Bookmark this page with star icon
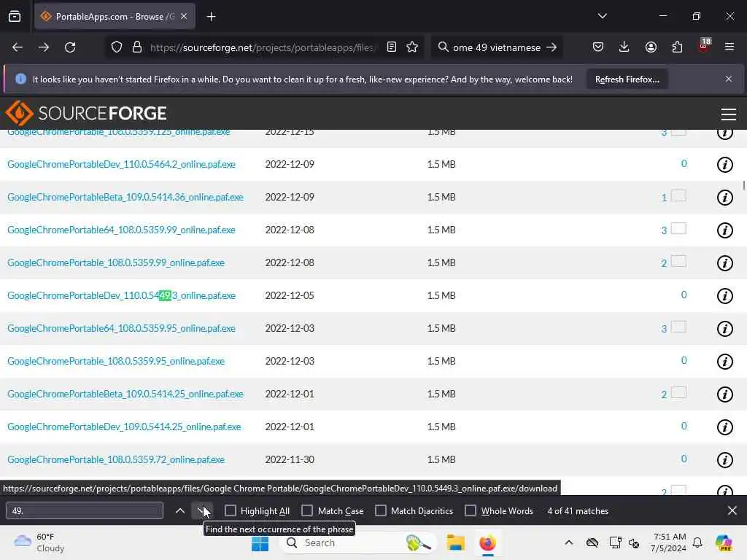Image resolution: width=747 pixels, height=560 pixels. pos(413,47)
